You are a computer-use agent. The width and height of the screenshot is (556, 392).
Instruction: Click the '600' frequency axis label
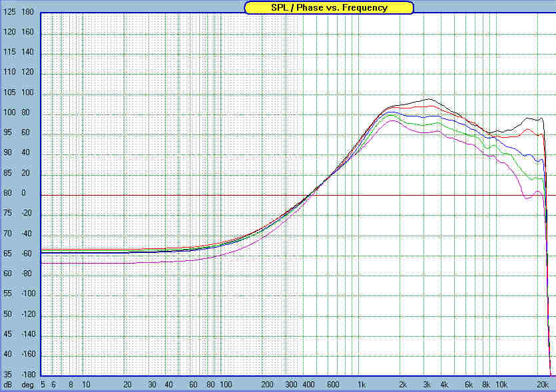pyautogui.click(x=333, y=385)
